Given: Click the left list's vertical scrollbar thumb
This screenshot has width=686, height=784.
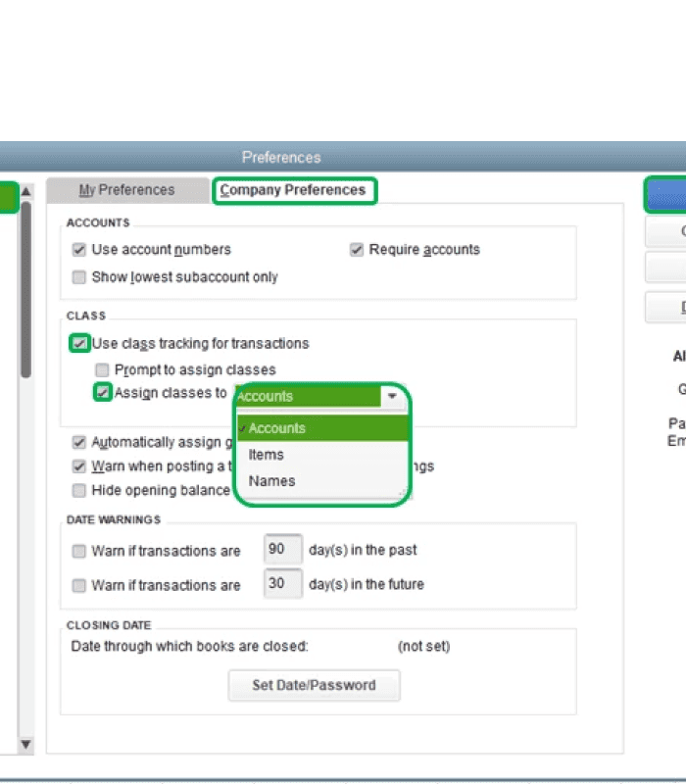Looking at the screenshot, I should [x=26, y=289].
